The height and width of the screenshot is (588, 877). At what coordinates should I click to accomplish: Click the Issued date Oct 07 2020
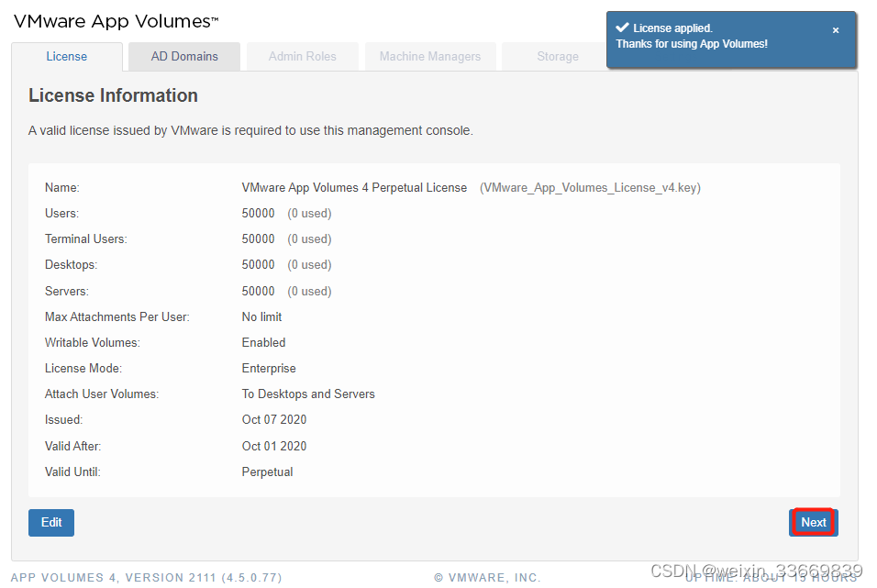[x=274, y=420]
